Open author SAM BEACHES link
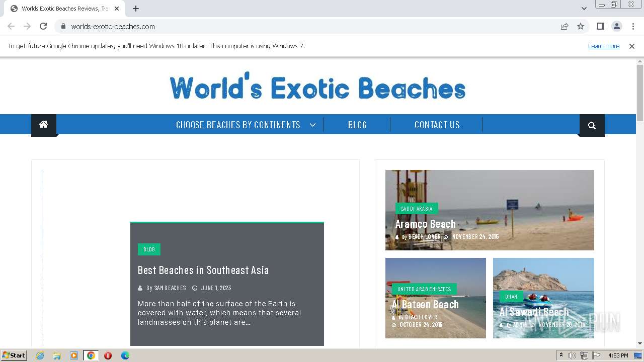The image size is (644, 362). [x=170, y=288]
